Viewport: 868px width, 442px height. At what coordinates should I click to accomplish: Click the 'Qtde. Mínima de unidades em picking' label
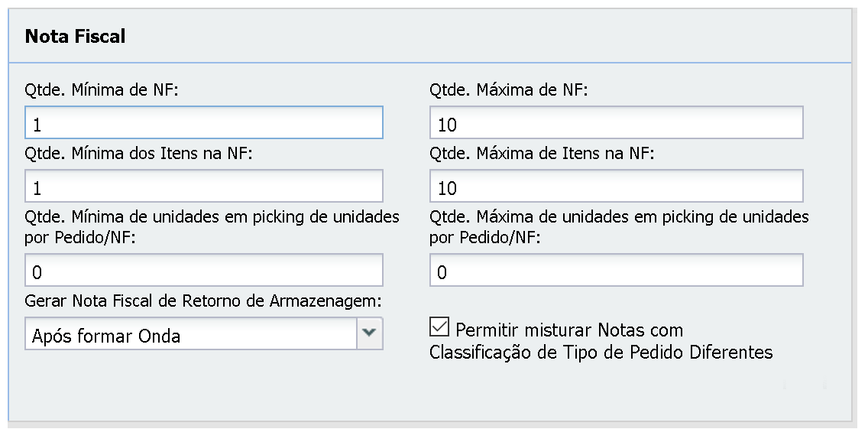(212, 217)
